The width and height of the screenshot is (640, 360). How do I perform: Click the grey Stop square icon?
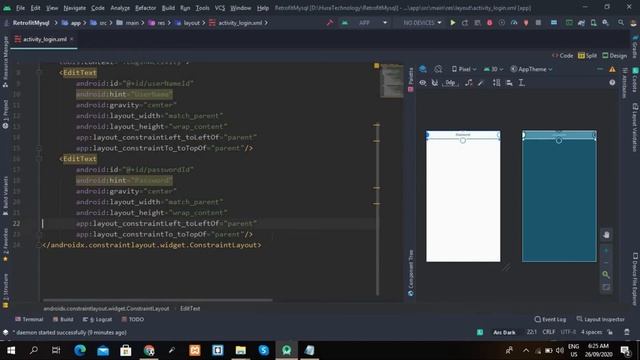click(x=538, y=23)
